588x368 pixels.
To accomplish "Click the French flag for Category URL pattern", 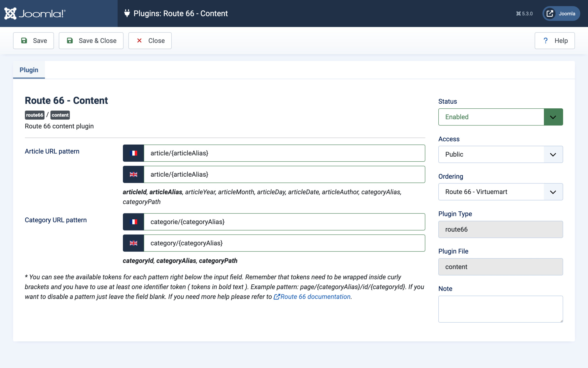I will [133, 222].
